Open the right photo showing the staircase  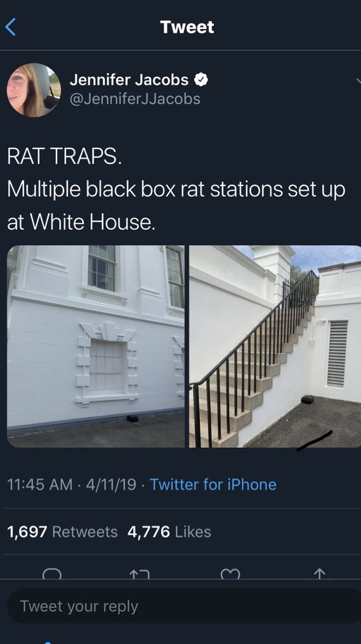275,347
